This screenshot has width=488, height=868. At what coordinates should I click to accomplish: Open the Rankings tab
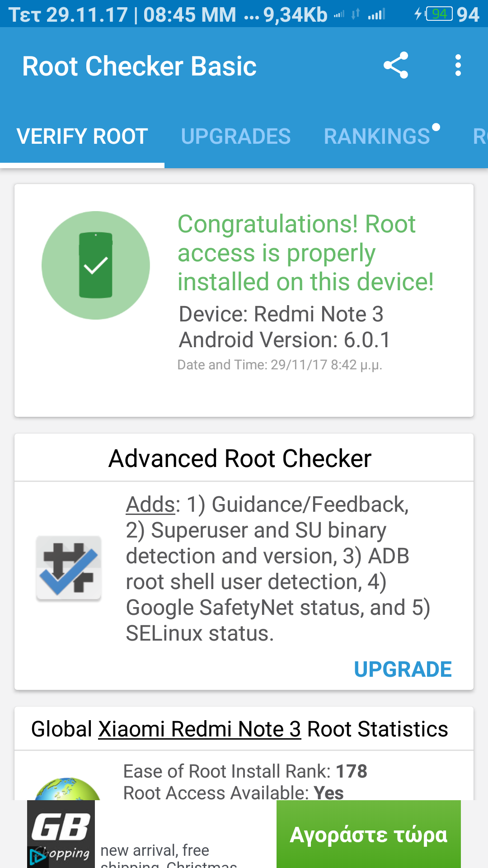tap(377, 137)
